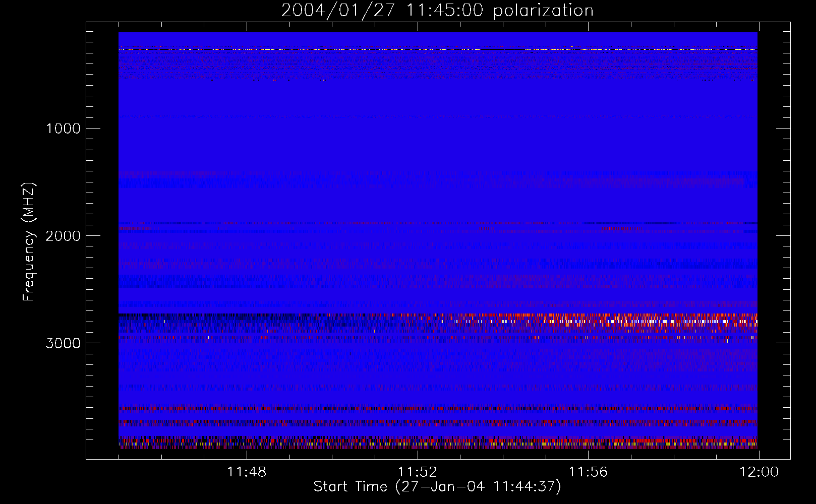Screen dimensions: 816x504
Task: Click the 'Start Time (27-Jan-04 11:44:37)' label
Action: pyautogui.click(x=437, y=487)
